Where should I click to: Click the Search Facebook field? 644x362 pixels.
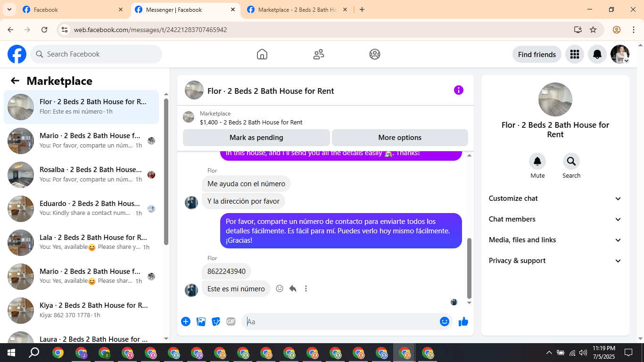click(x=96, y=54)
